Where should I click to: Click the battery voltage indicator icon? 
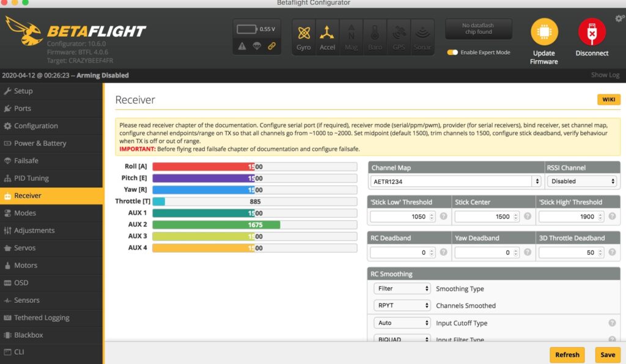tap(247, 29)
